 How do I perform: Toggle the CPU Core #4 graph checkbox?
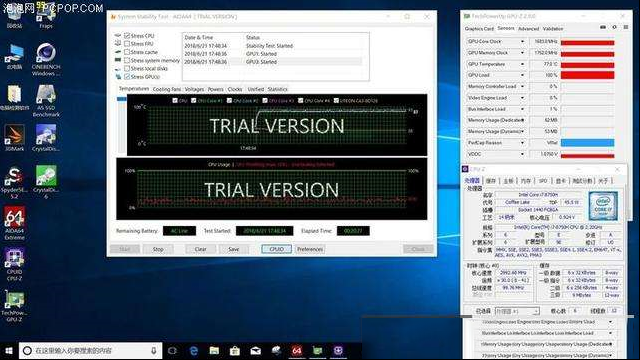[x=301, y=100]
